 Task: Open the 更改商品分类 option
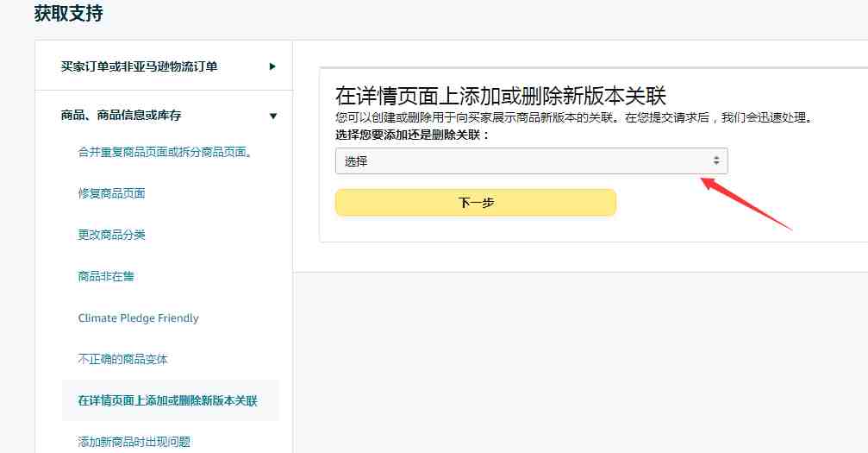pyautogui.click(x=111, y=235)
